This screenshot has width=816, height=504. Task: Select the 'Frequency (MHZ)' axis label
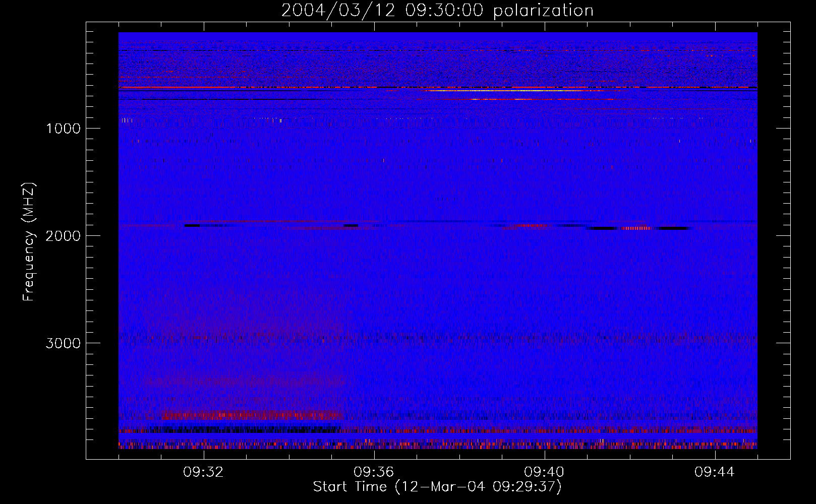pos(29,242)
